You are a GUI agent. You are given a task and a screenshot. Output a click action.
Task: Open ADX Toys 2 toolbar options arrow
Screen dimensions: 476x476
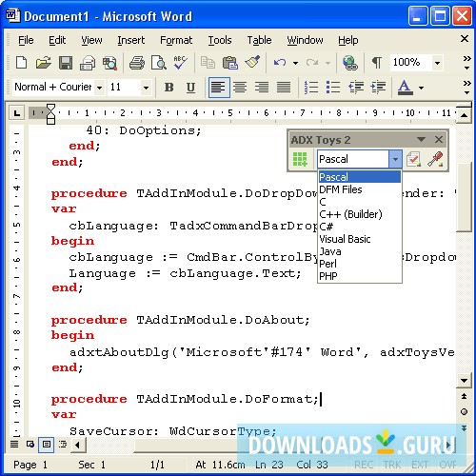421,139
